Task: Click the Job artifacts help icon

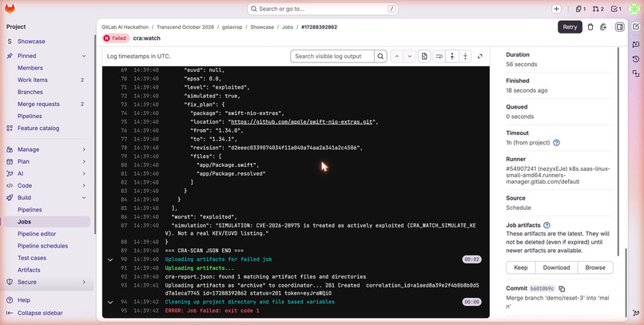Action: [547, 225]
